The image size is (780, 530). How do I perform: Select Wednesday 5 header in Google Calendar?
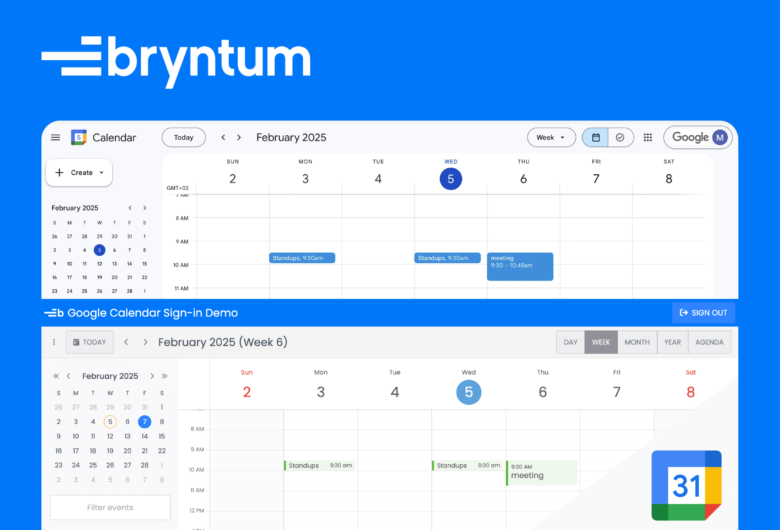[451, 179]
